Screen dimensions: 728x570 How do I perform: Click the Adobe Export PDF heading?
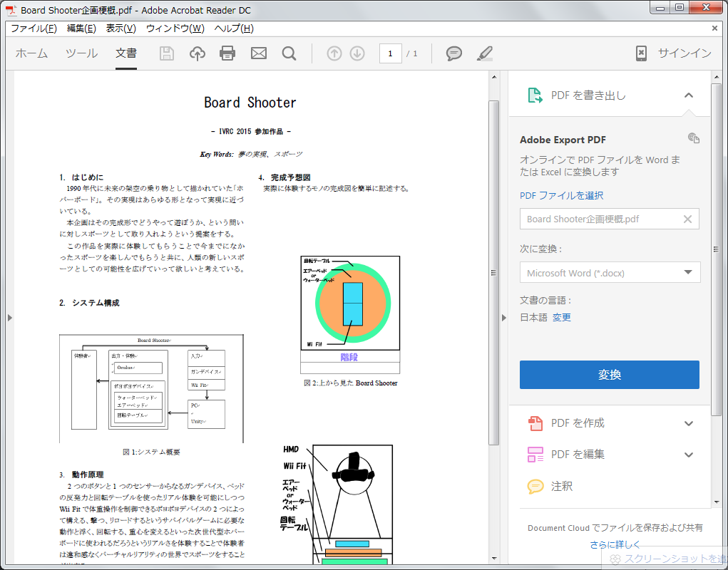coord(563,140)
